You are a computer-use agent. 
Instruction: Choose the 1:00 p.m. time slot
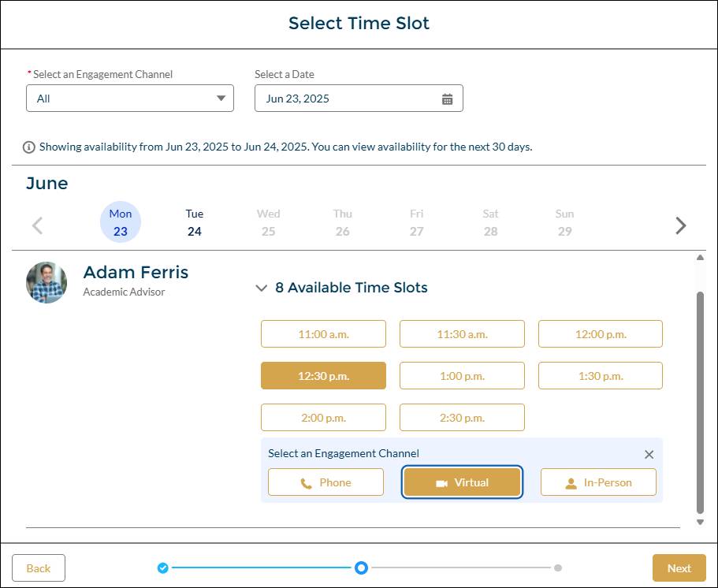462,375
